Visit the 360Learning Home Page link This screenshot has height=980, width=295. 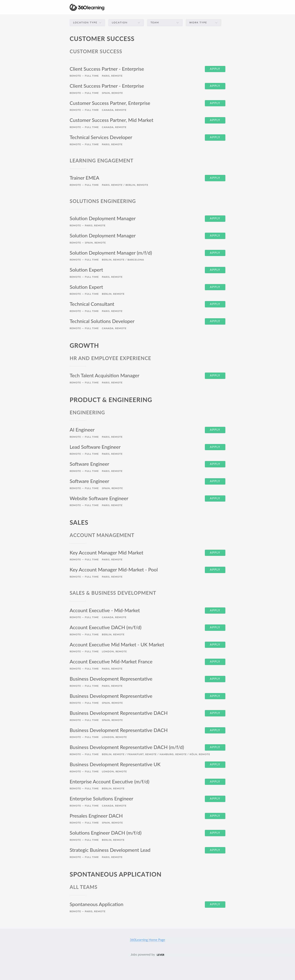(x=147, y=940)
